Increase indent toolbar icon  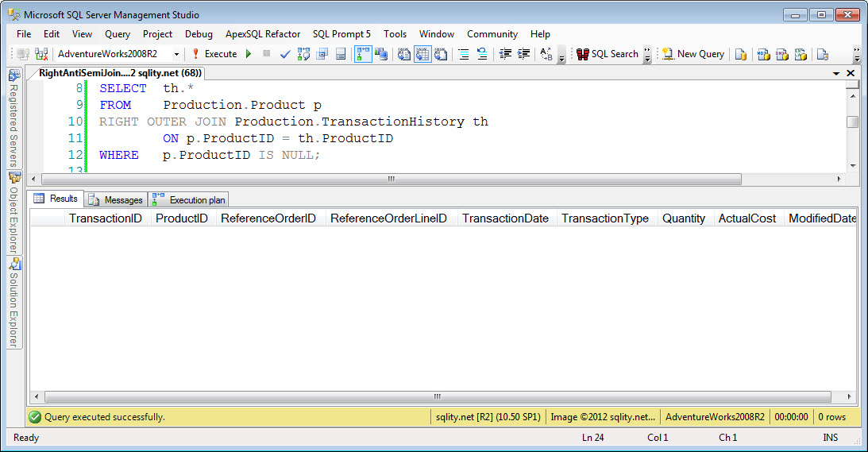pyautogui.click(x=523, y=54)
